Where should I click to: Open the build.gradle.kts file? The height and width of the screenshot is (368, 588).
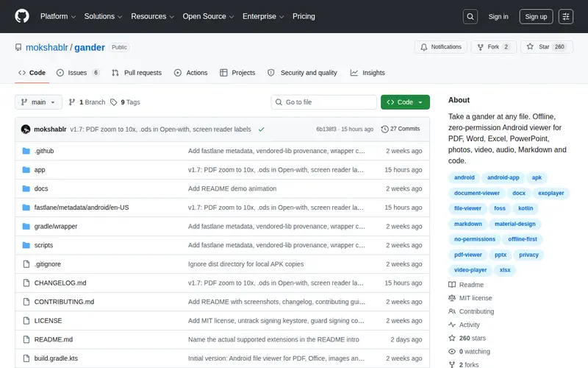pyautogui.click(x=56, y=358)
